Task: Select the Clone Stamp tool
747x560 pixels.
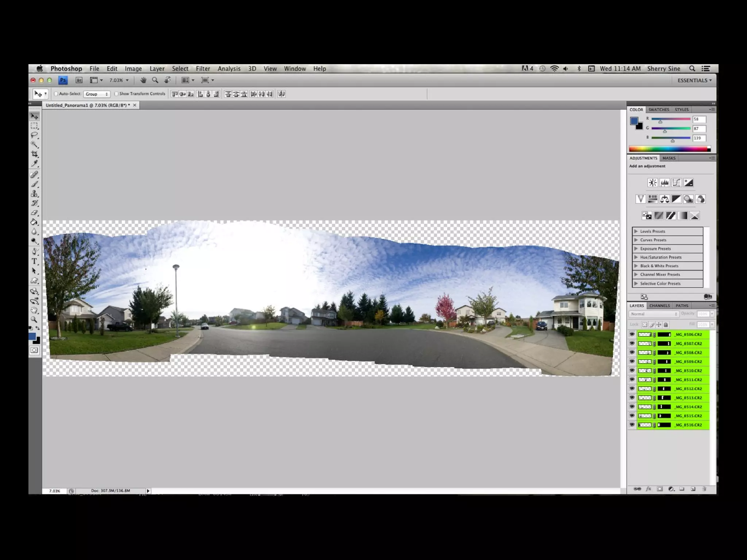Action: click(x=35, y=194)
